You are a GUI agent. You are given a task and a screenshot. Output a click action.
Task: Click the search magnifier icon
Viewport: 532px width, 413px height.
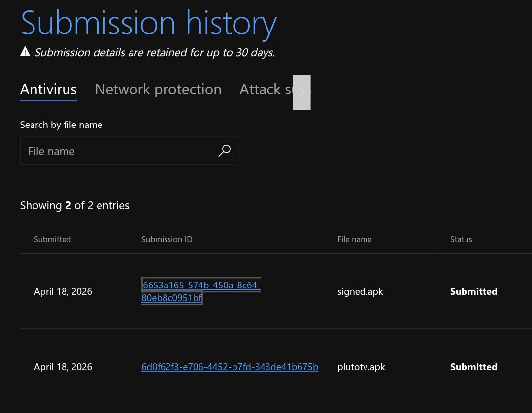coord(224,151)
